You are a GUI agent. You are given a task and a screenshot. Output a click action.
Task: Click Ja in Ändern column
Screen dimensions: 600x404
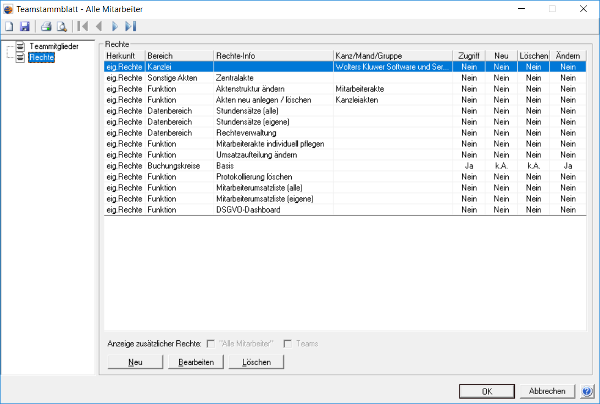coord(568,166)
